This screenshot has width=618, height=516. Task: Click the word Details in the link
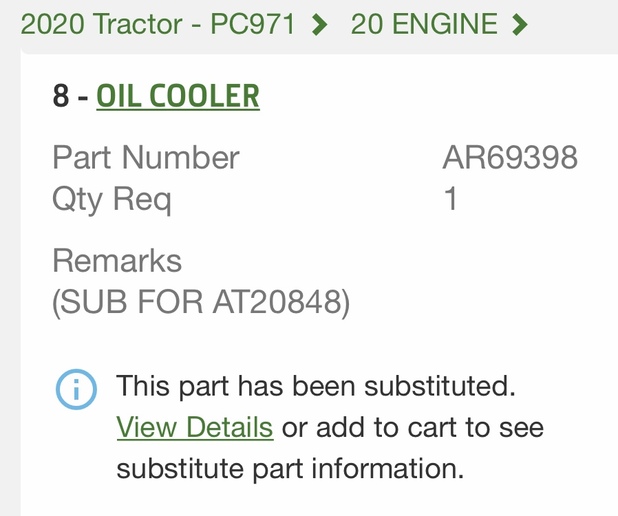pyautogui.click(x=229, y=427)
